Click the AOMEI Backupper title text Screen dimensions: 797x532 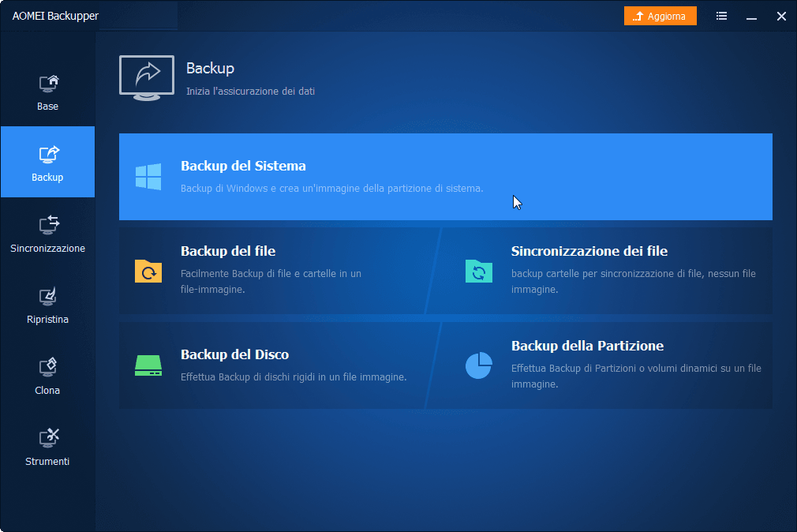pos(55,17)
